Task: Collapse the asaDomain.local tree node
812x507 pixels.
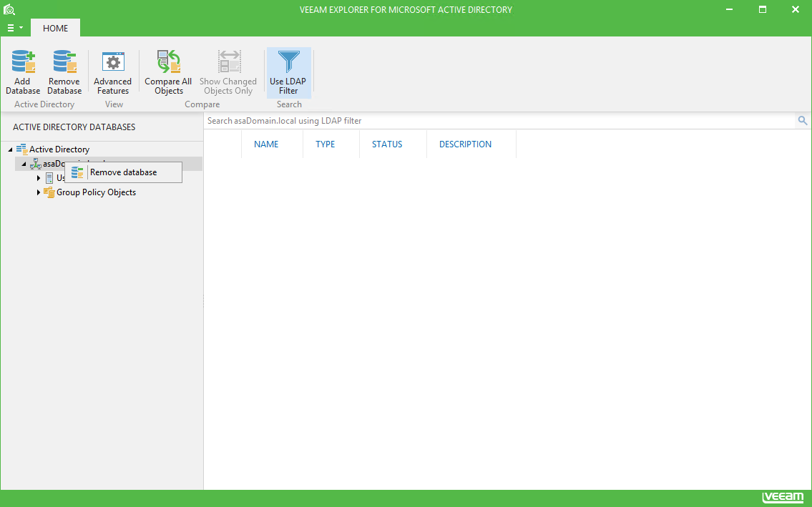Action: tap(24, 164)
